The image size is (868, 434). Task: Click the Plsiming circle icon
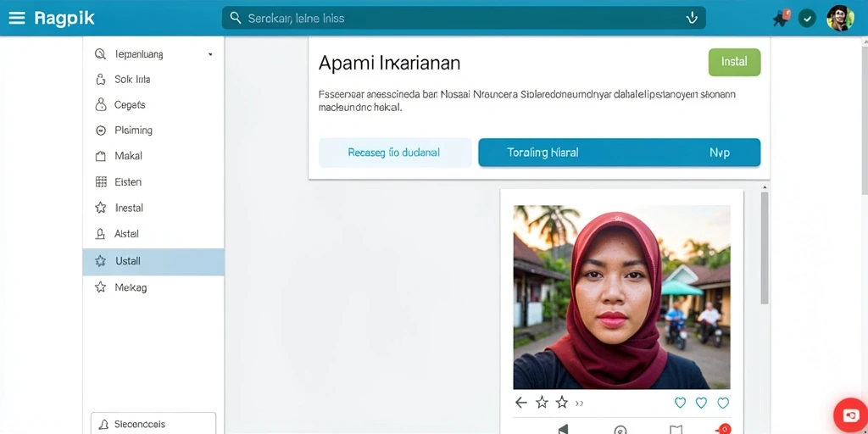click(x=101, y=131)
